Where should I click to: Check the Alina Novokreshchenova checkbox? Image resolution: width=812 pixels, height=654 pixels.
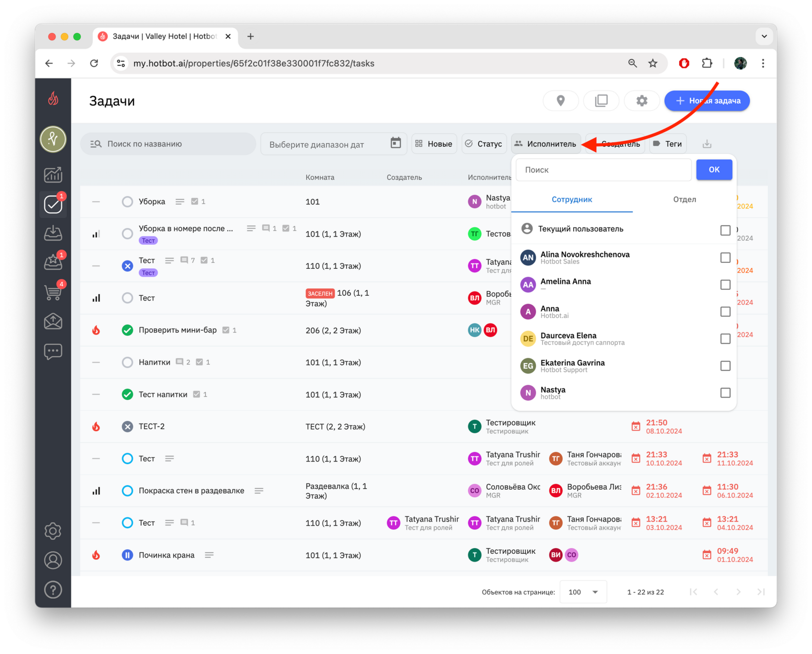pos(725,258)
